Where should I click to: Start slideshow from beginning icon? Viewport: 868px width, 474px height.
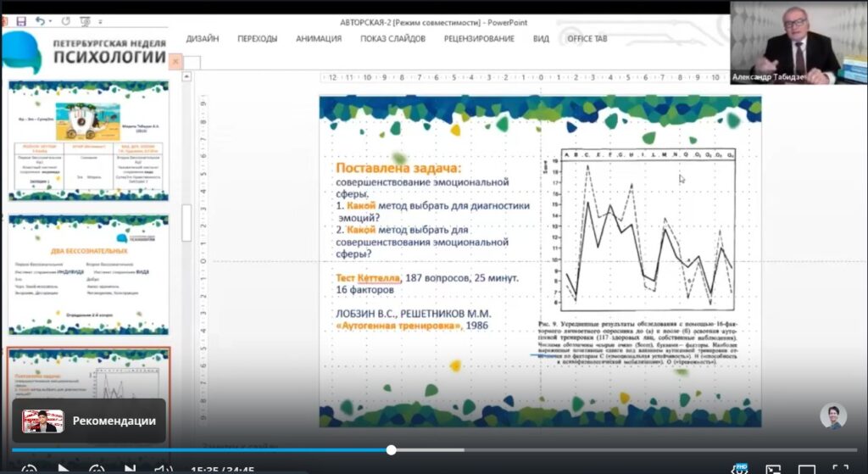pyautogui.click(x=85, y=20)
